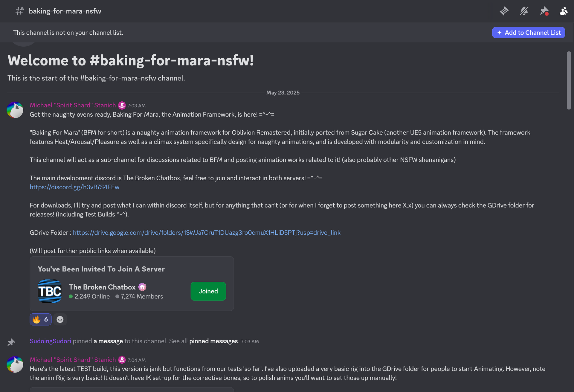Click Michael's avatar on the 7:03 AM message
The width and height of the screenshot is (574, 392).
[15, 110]
